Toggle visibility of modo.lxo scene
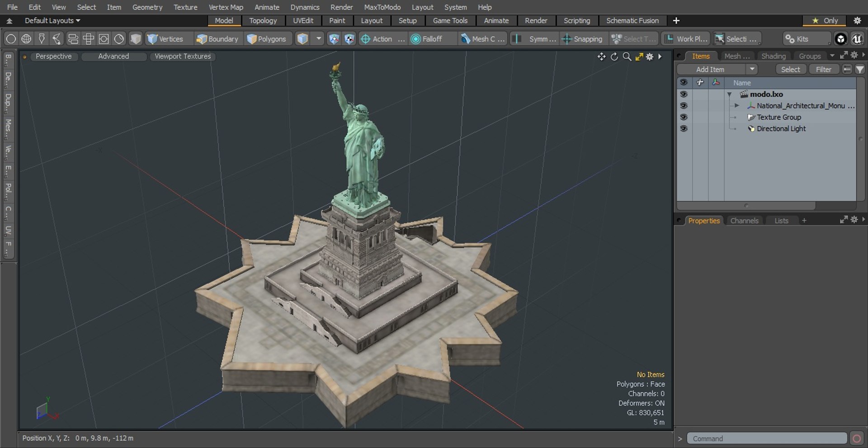Image resolution: width=868 pixels, height=448 pixels. click(684, 94)
